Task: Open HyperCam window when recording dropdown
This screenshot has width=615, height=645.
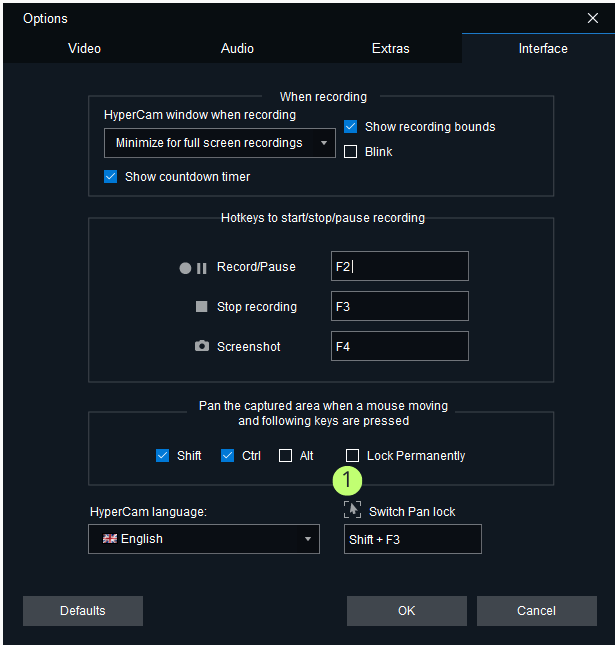Action: click(220, 143)
